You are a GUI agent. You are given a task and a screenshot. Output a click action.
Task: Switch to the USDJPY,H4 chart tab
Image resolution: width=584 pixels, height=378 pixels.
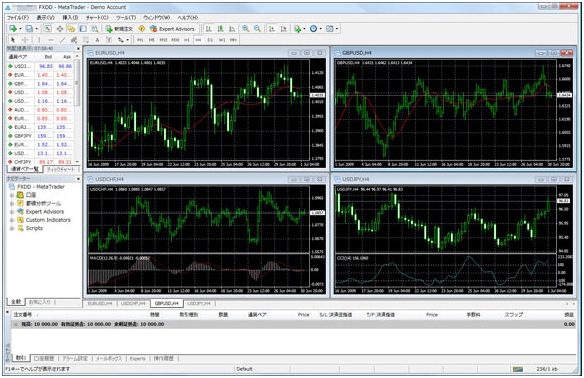[199, 304]
